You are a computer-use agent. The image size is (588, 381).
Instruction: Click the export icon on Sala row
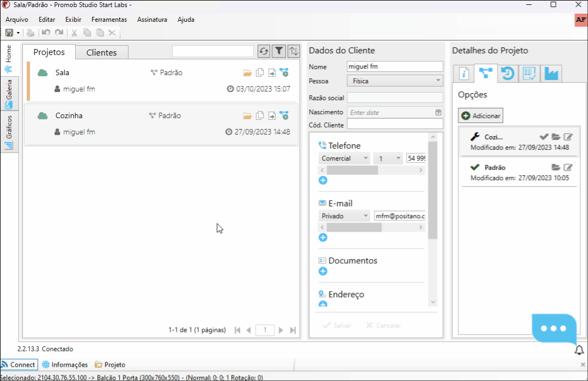pyautogui.click(x=272, y=73)
